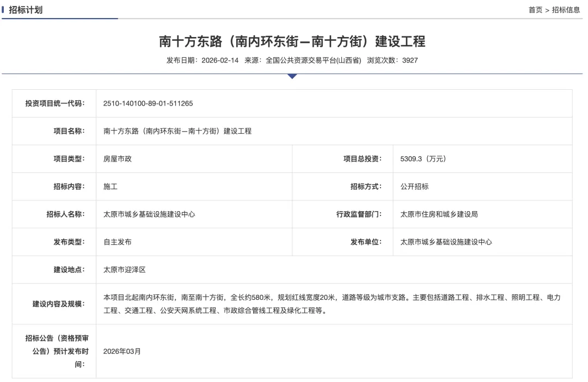Click the 建设内容及规模 label
Viewport: 588px width, 382px height.
click(x=58, y=304)
